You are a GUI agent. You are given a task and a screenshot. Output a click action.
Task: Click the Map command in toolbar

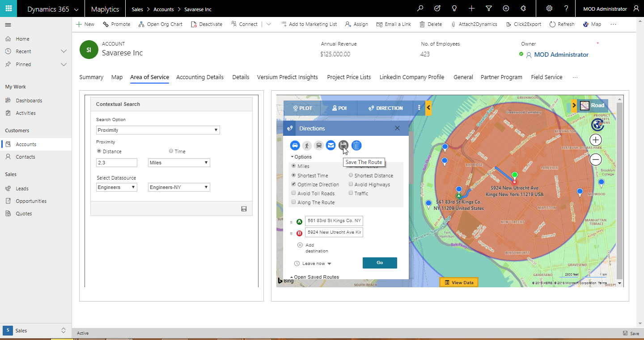click(592, 24)
